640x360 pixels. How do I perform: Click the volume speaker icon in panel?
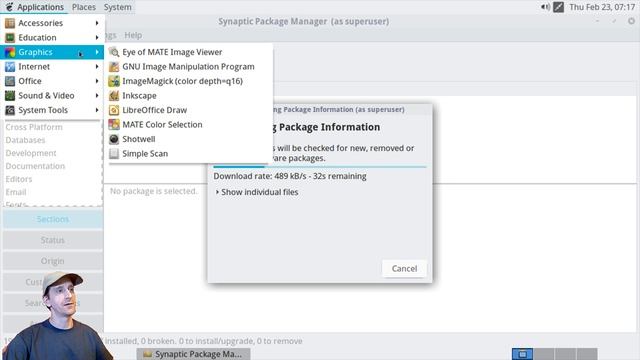pos(545,7)
